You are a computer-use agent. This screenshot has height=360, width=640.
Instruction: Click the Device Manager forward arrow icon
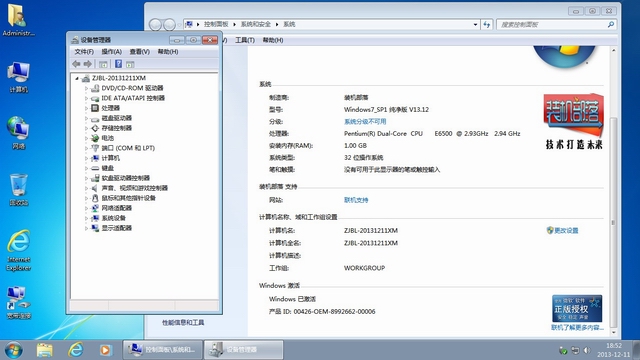coord(88,64)
